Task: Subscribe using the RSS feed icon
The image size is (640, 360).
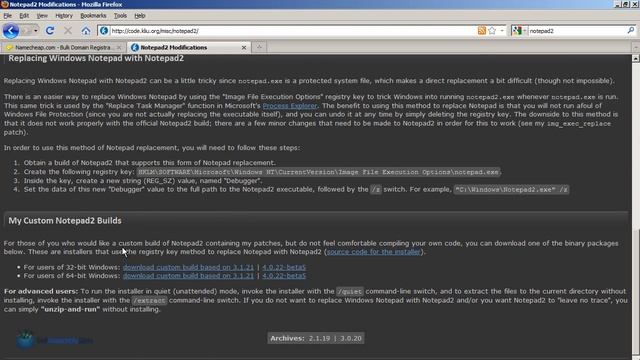Action: tap(482, 31)
